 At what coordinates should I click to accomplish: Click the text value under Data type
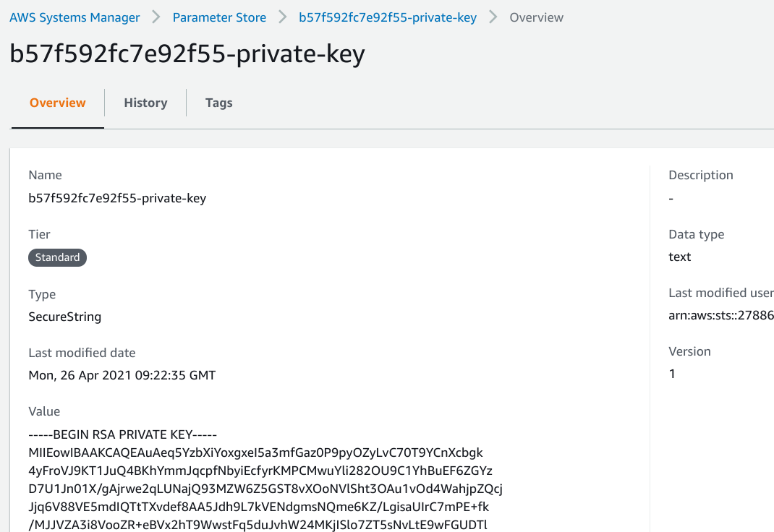(680, 257)
